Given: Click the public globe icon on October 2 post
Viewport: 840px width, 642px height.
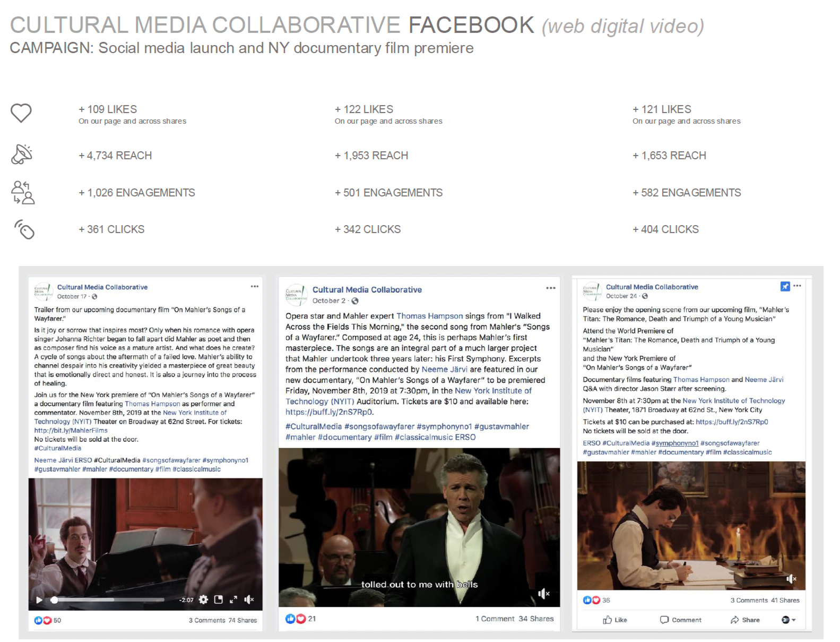Looking at the screenshot, I should point(355,301).
